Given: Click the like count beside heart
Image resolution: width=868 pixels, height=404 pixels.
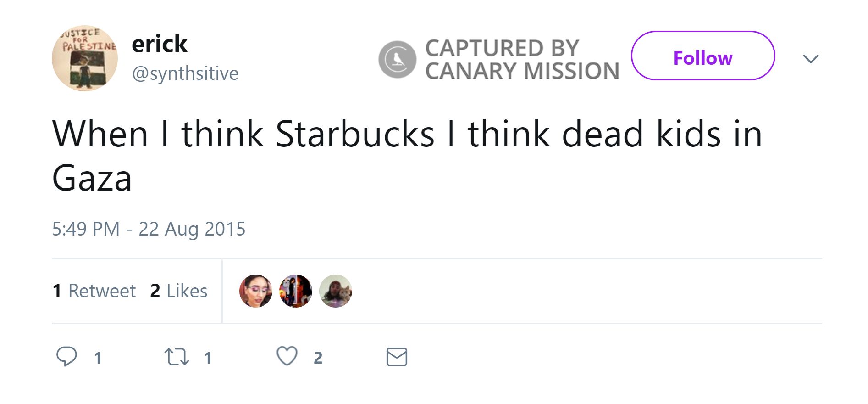Looking at the screenshot, I should coord(318,358).
